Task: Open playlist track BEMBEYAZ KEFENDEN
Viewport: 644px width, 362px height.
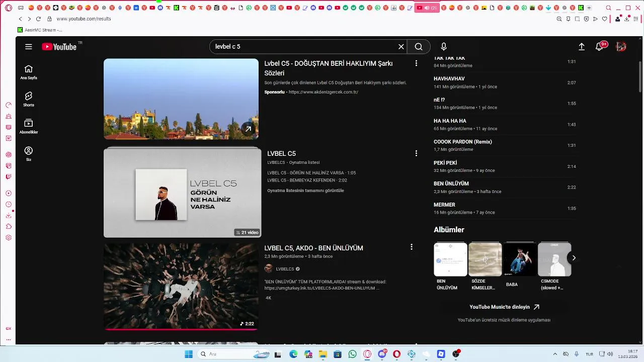Action: [307, 180]
